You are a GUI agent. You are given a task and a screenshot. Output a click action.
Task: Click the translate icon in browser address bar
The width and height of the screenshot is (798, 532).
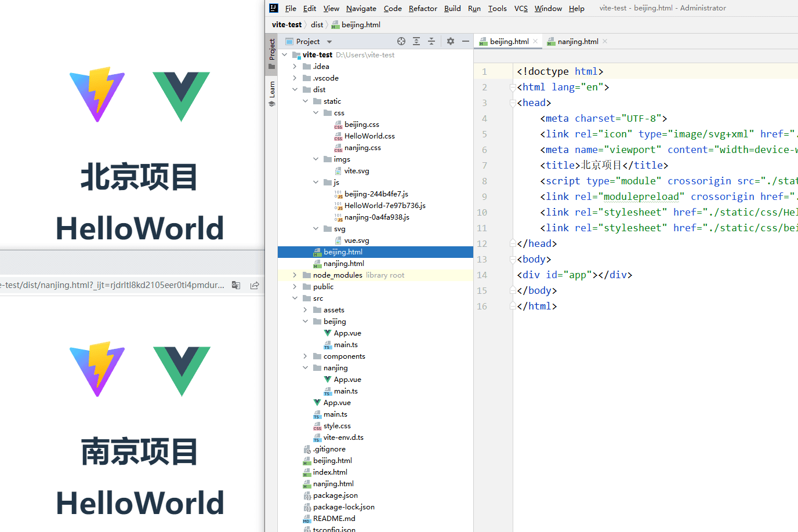point(236,285)
